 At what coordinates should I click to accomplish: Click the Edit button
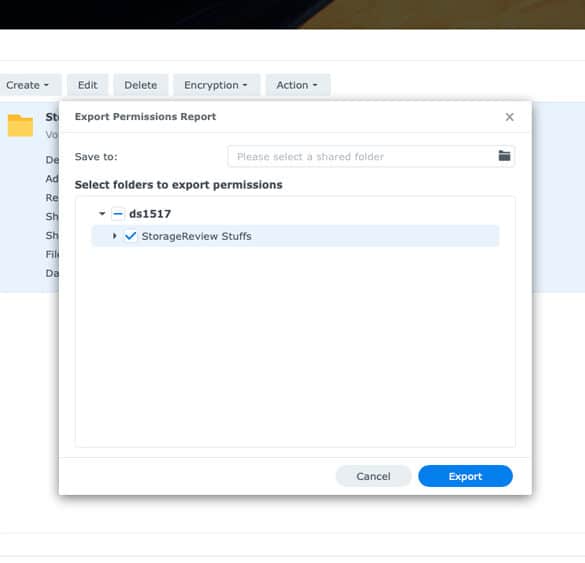click(87, 85)
